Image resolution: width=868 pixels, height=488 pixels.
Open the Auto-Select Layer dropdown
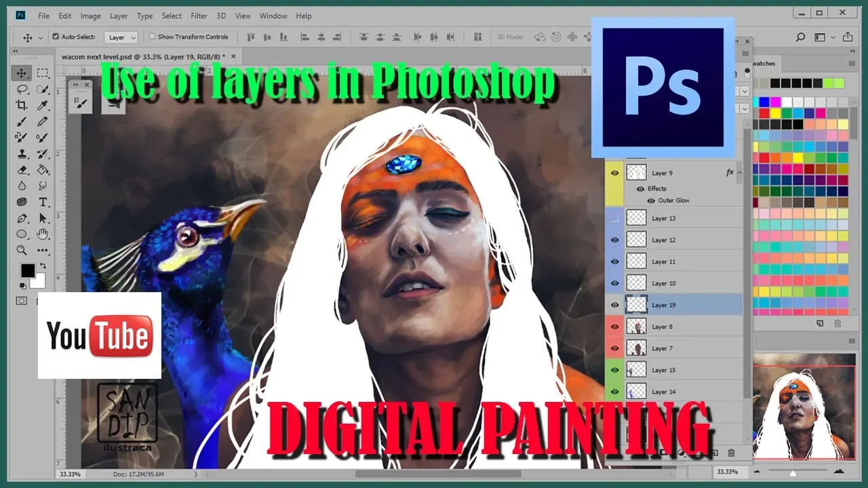(x=121, y=37)
